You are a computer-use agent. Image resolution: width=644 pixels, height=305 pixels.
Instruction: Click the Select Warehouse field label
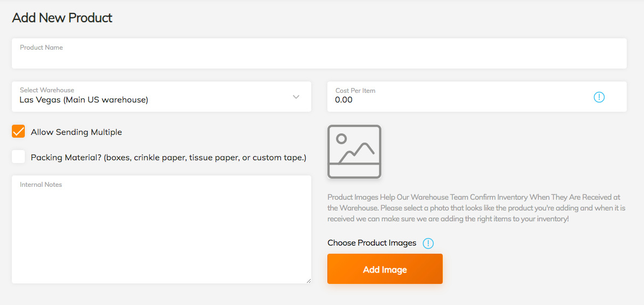[47, 90]
